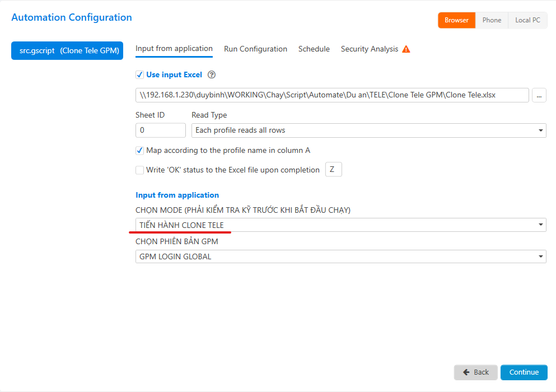
Task: Uncheck the Use input Excel checkbox
Action: pos(139,75)
